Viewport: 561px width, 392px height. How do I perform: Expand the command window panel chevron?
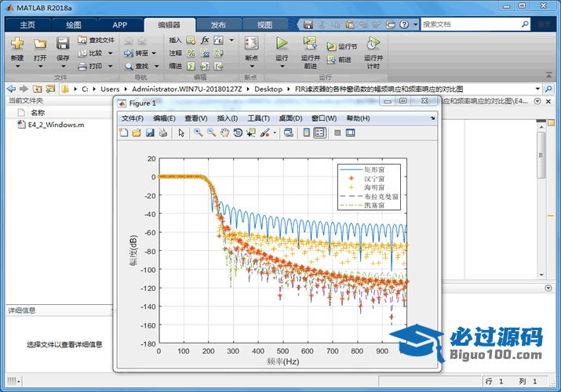(548, 288)
